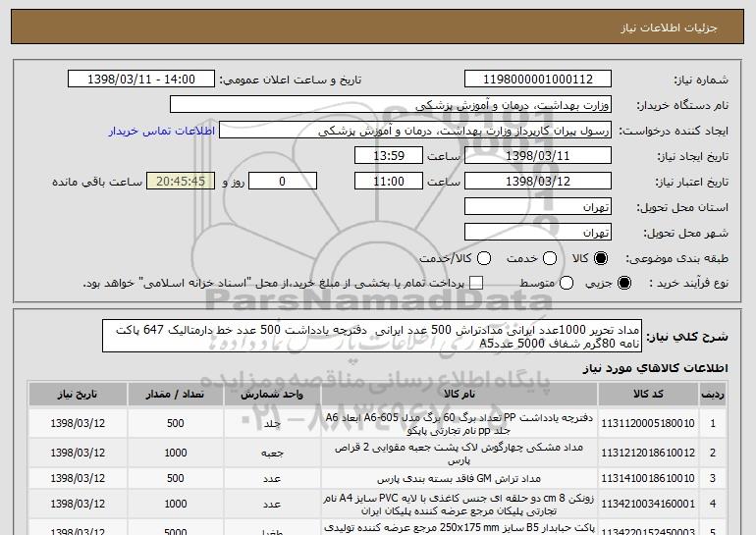This screenshot has height=535, width=756.
Task: Click the مداد مشکی چهارگوش product name cell
Action: pos(459,454)
